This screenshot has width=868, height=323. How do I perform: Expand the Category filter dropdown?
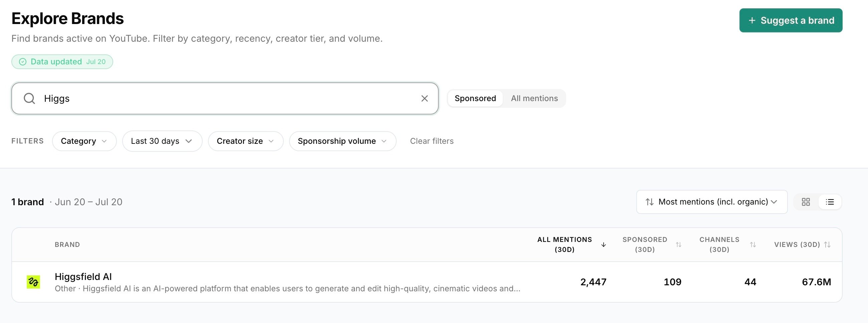[84, 141]
